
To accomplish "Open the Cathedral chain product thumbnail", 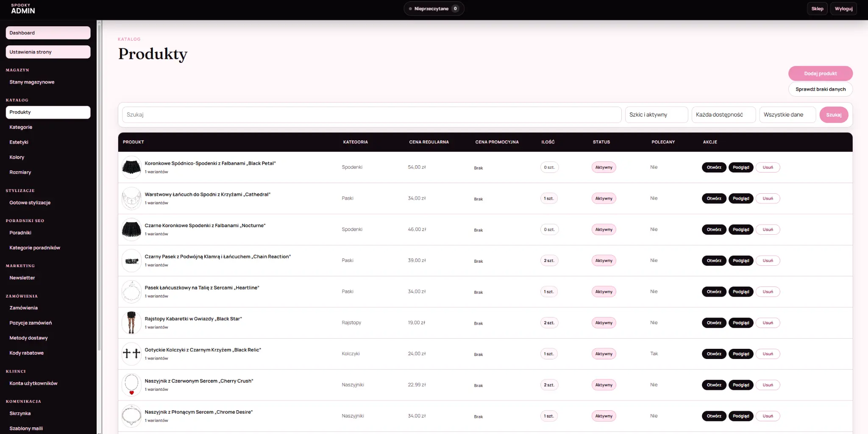I will [x=131, y=198].
